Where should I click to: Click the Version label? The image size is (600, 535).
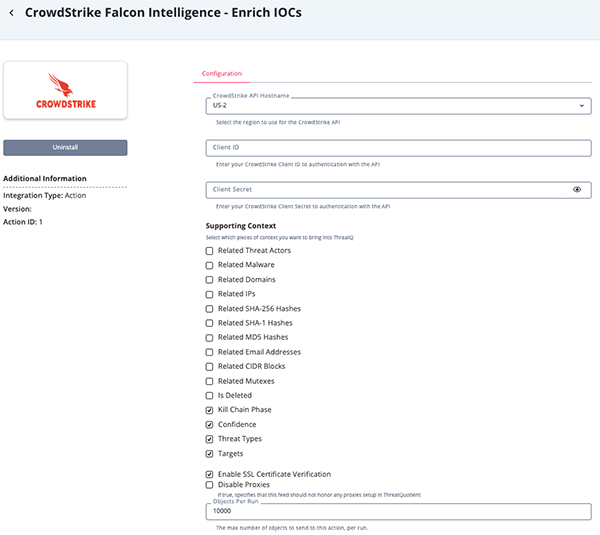pos(17,209)
